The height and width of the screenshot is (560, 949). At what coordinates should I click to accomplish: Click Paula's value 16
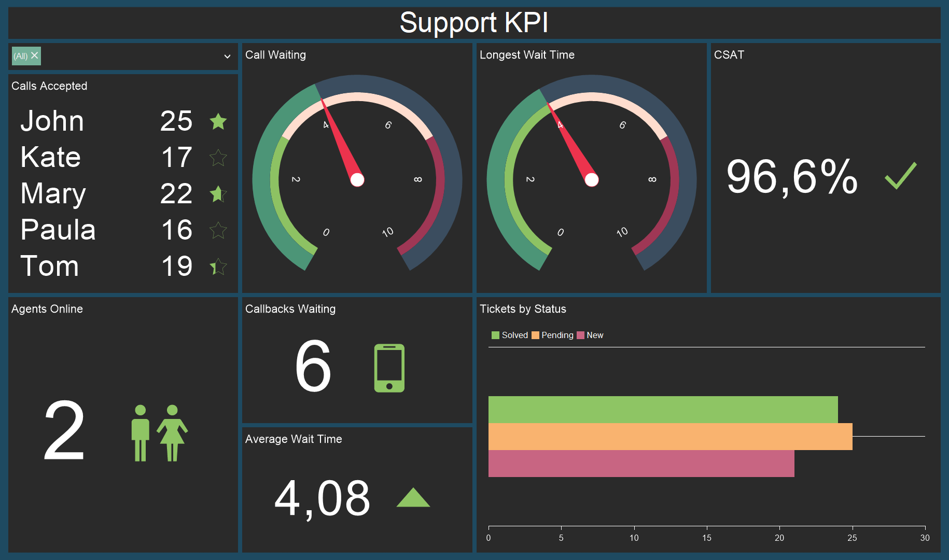(x=177, y=230)
